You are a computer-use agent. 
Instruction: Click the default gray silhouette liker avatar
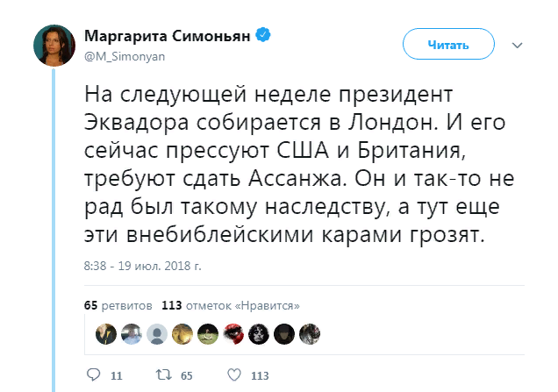tap(157, 333)
